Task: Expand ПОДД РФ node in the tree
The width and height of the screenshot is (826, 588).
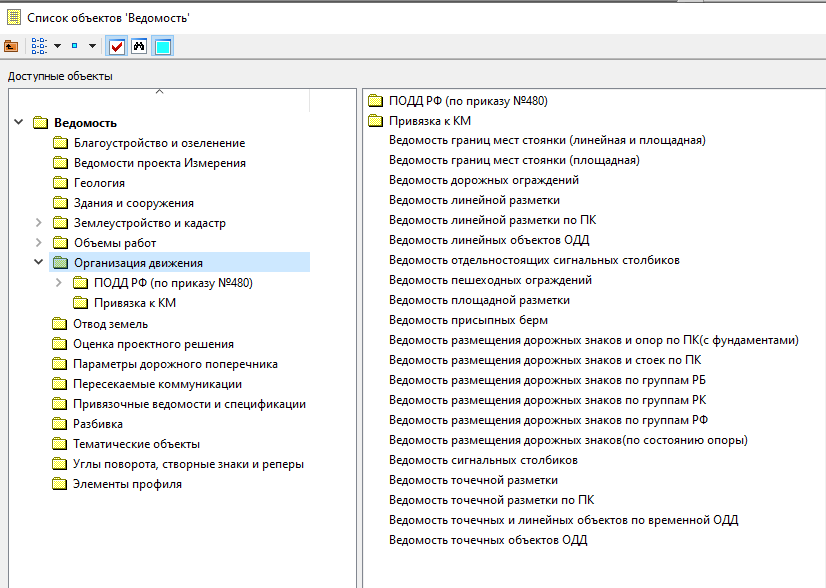Action: point(58,282)
